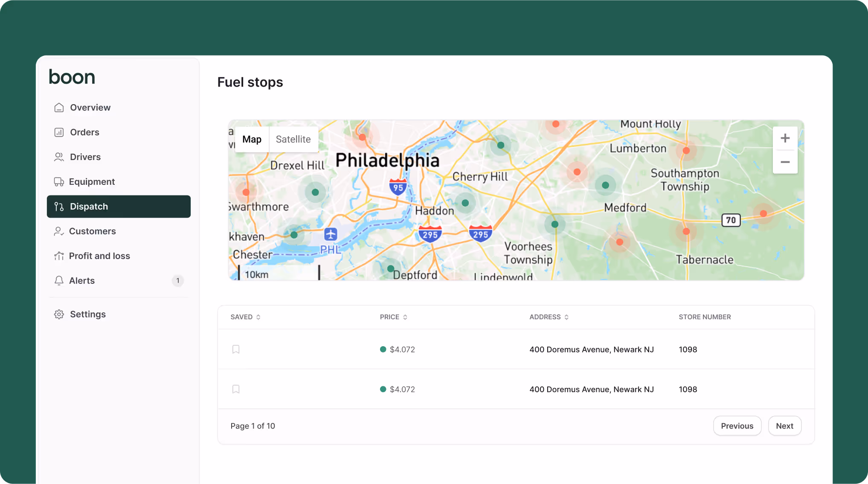Zoom in the map with plus

coord(785,138)
